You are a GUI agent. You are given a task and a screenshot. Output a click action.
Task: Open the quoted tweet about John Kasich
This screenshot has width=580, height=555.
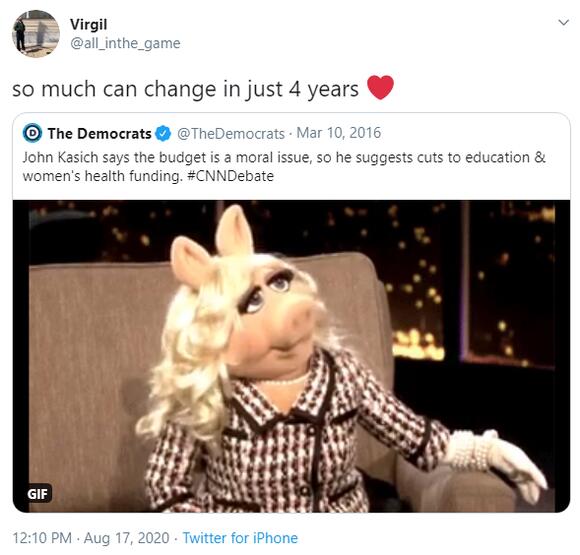pyautogui.click(x=291, y=313)
